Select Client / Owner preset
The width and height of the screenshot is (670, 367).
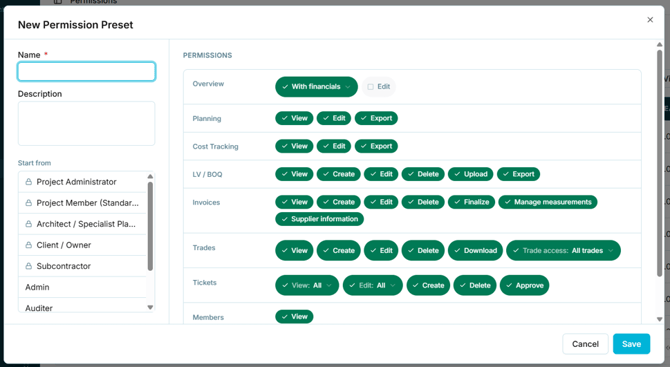coord(82,245)
